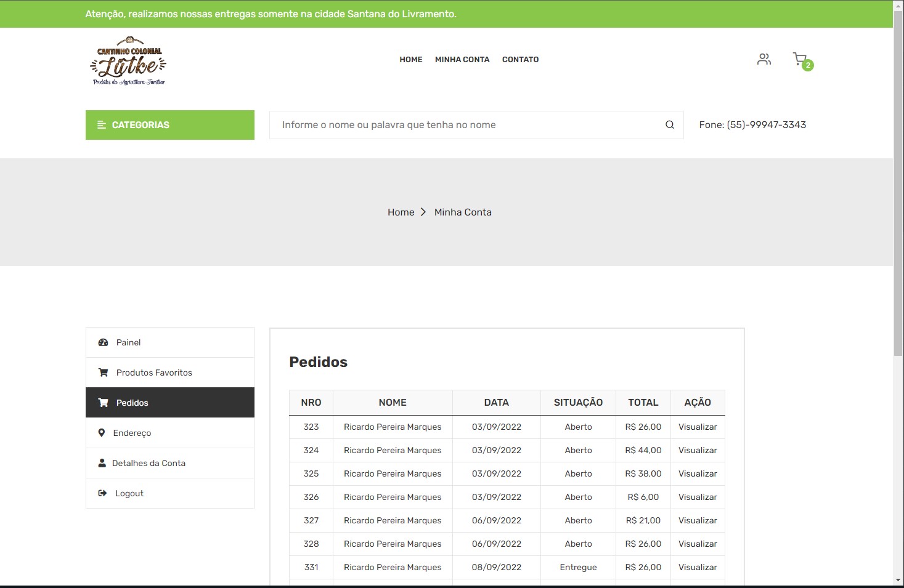Go to CONTATO page
Image resolution: width=904 pixels, height=588 pixels.
[520, 60]
